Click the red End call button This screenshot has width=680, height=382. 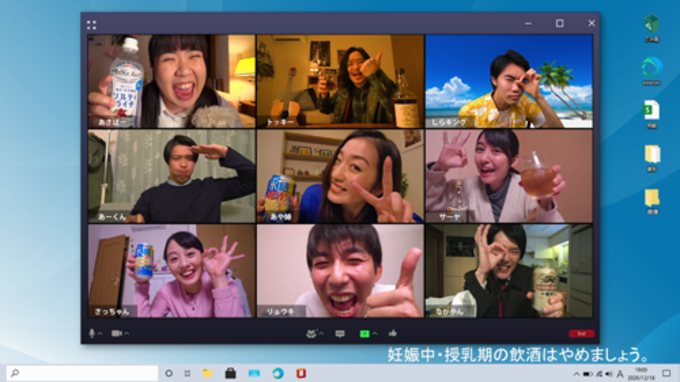click(582, 333)
